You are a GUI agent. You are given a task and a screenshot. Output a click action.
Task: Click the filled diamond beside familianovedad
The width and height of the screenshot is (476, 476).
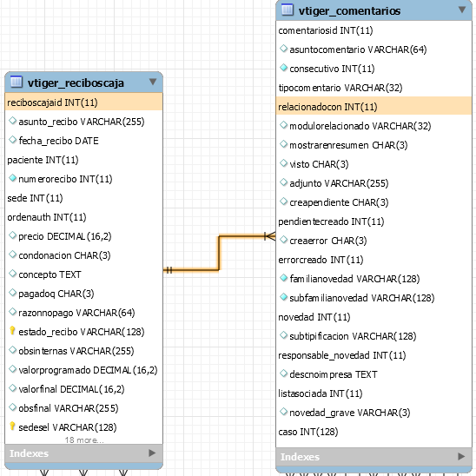[x=283, y=278]
